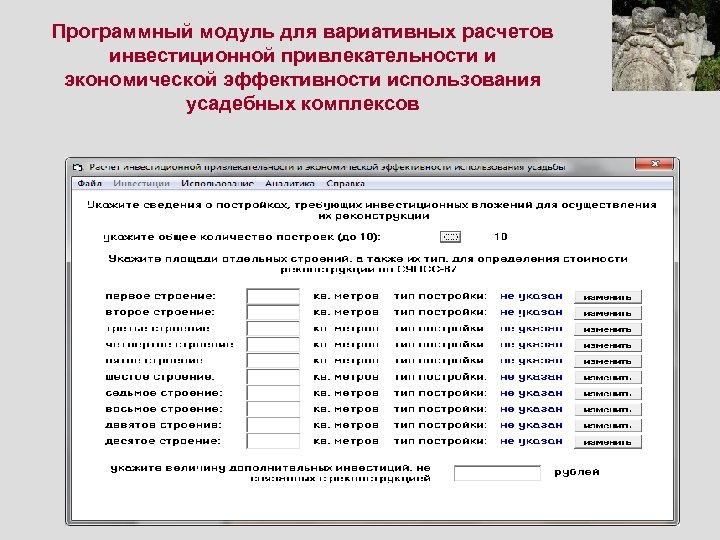This screenshot has width=720, height=540.
Task: Click the window title bar text
Action: click(x=327, y=167)
